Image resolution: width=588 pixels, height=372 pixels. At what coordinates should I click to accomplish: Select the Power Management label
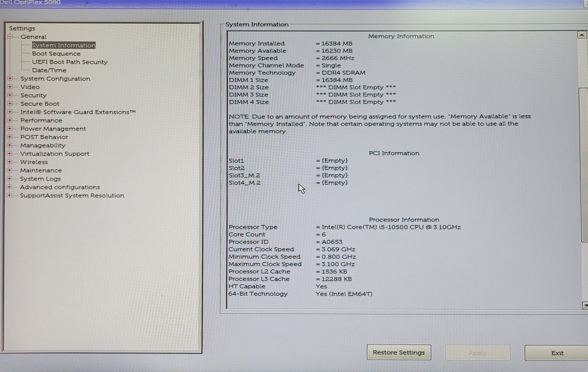pos(53,129)
